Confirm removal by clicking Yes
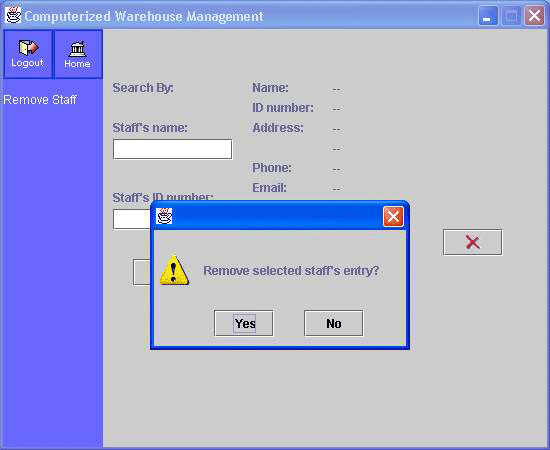550x450 pixels. click(244, 323)
